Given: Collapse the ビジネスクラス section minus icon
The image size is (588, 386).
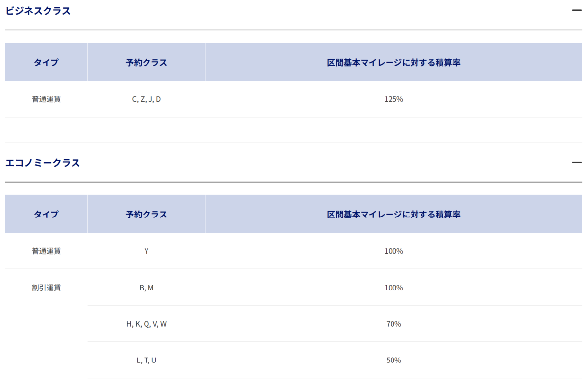Looking at the screenshot, I should [577, 10].
